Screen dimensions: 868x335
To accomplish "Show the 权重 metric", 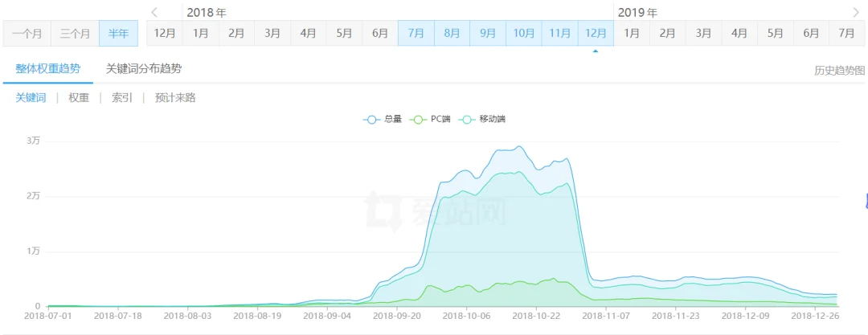I will (x=79, y=98).
